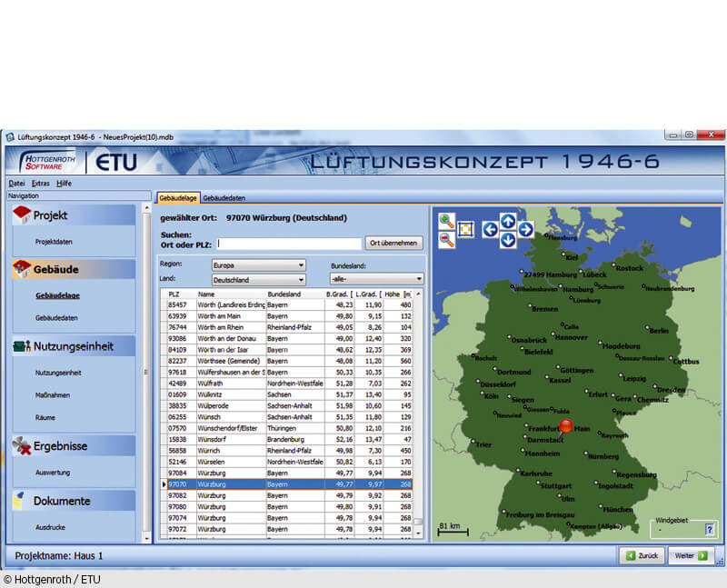Open Maßnahmen in navigation
This screenshot has height=588, width=727.
coord(53,395)
